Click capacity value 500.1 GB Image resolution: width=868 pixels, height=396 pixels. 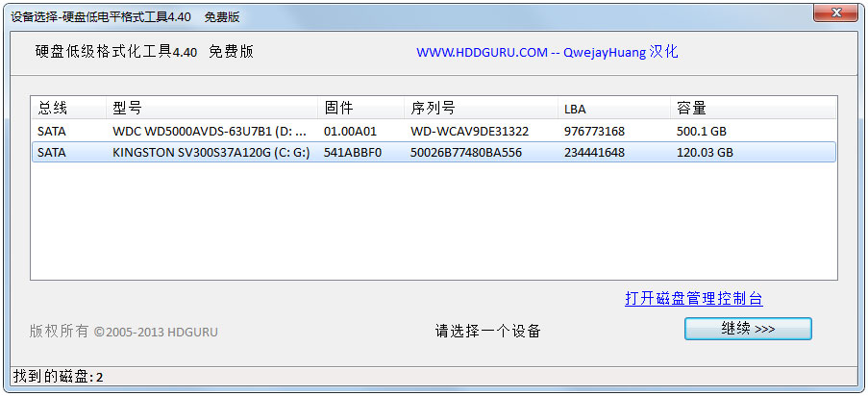[x=702, y=132]
